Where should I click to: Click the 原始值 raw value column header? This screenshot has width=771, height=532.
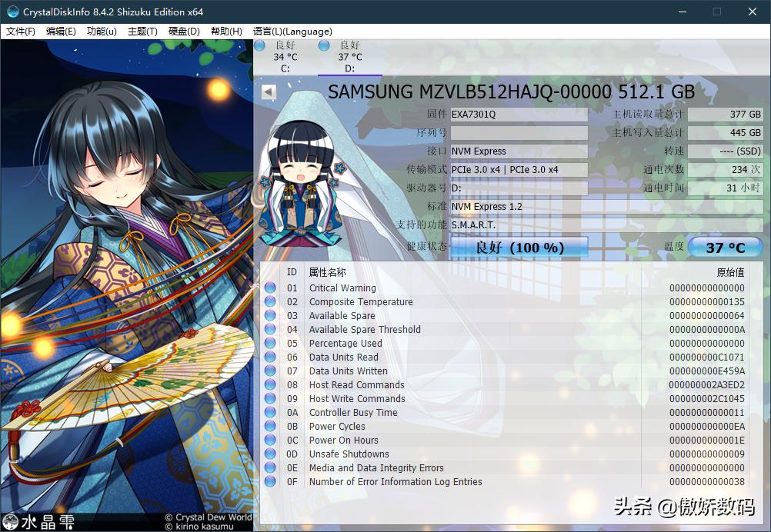point(729,272)
